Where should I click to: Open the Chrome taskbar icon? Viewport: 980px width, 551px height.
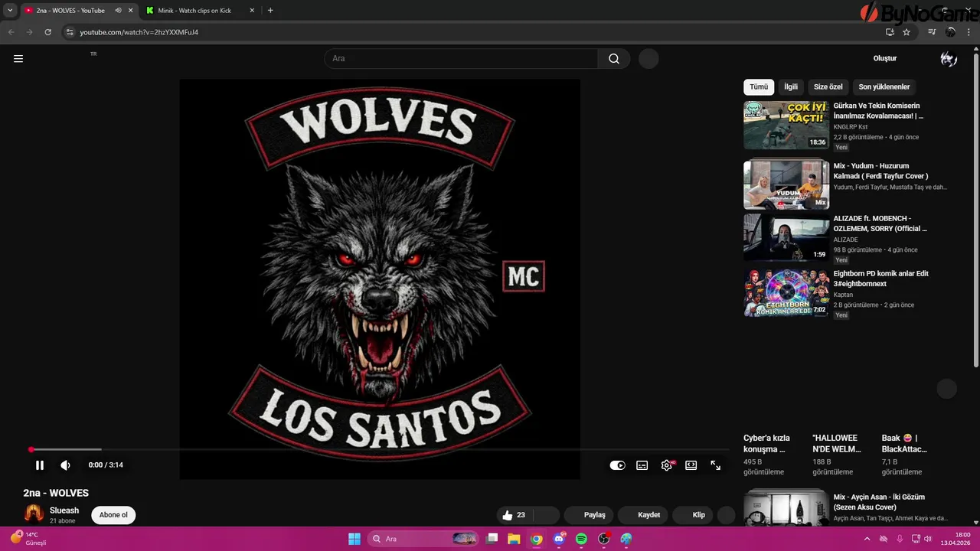537,539
